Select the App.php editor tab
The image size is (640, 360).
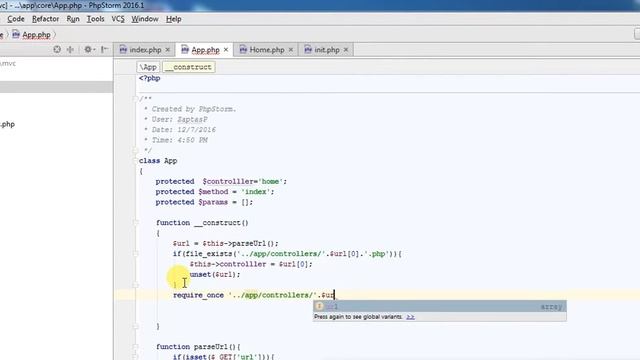pyautogui.click(x=205, y=50)
